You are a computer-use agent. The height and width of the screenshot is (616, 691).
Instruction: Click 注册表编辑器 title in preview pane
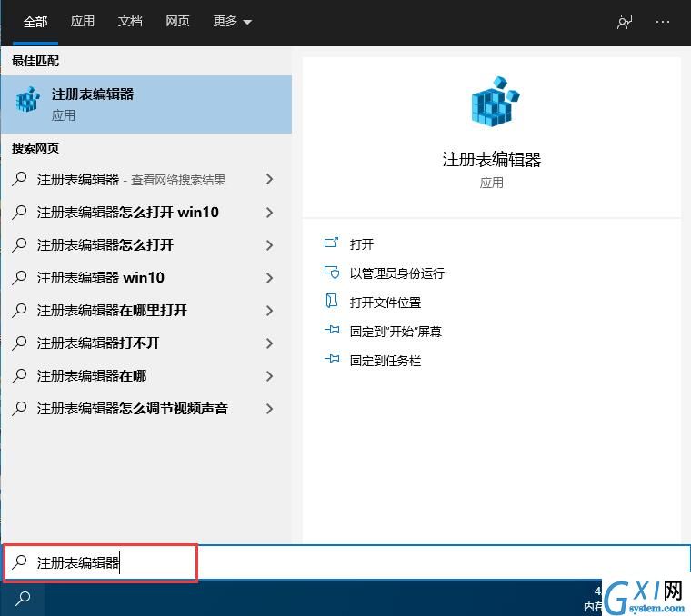[x=491, y=159]
